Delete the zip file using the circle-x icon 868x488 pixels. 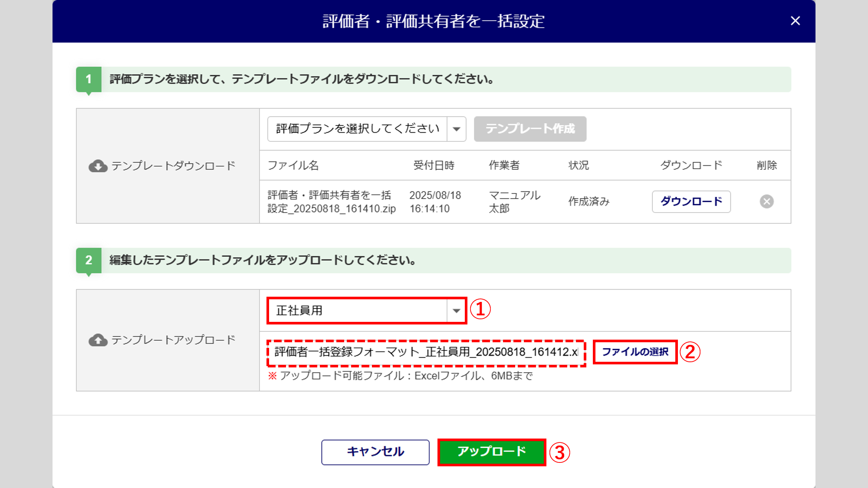[766, 201]
